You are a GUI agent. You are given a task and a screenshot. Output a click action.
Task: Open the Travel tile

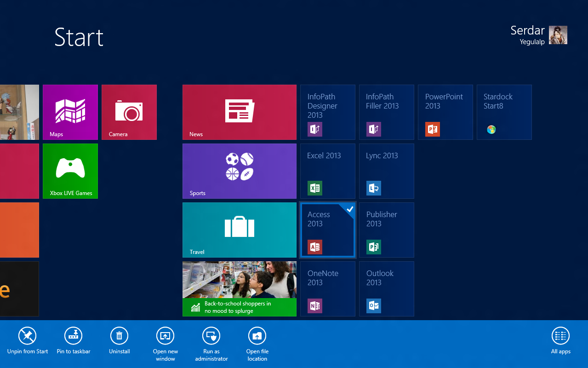tap(240, 230)
